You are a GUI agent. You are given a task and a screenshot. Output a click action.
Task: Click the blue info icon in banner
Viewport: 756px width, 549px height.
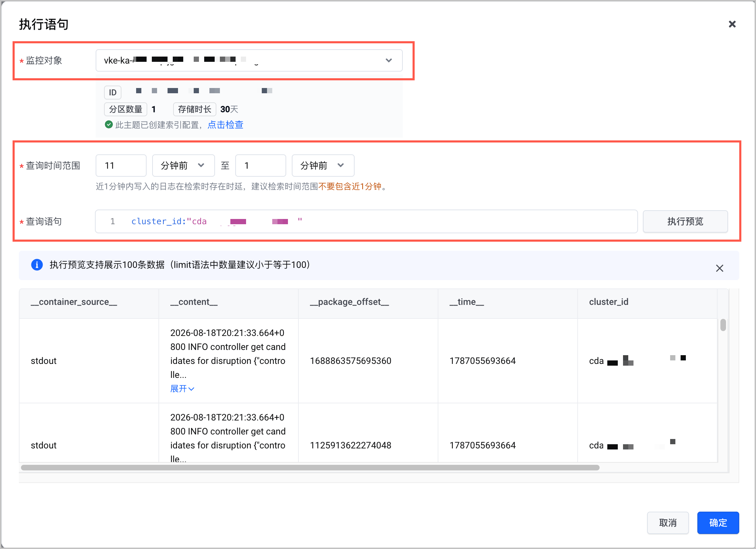tap(37, 265)
